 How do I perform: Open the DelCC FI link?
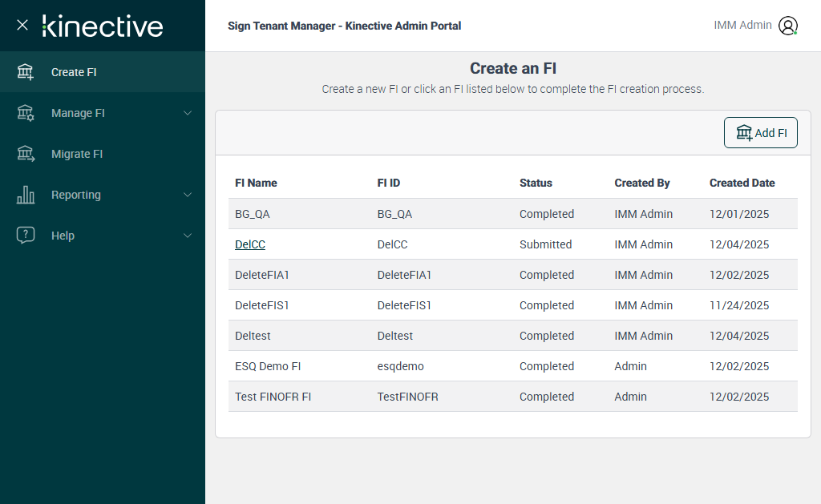(x=250, y=244)
